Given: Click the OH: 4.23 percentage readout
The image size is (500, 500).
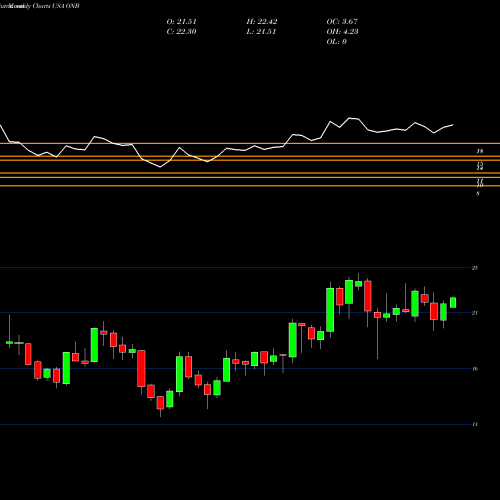Looking at the screenshot, I should [342, 32].
